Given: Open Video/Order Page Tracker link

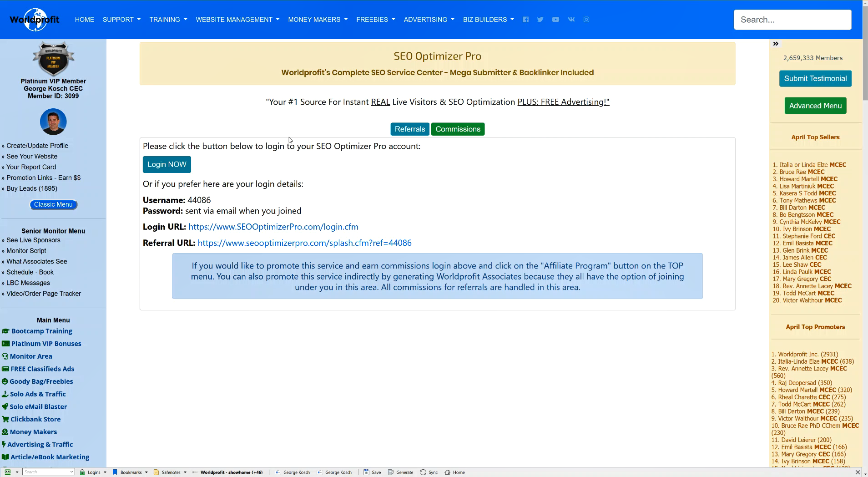Looking at the screenshot, I should (44, 294).
